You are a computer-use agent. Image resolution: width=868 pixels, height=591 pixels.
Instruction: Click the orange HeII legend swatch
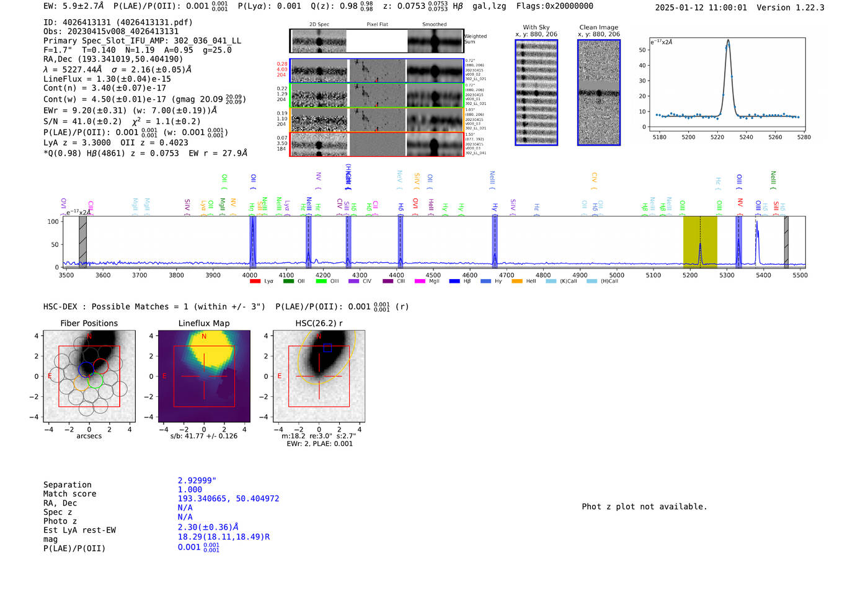(517, 282)
